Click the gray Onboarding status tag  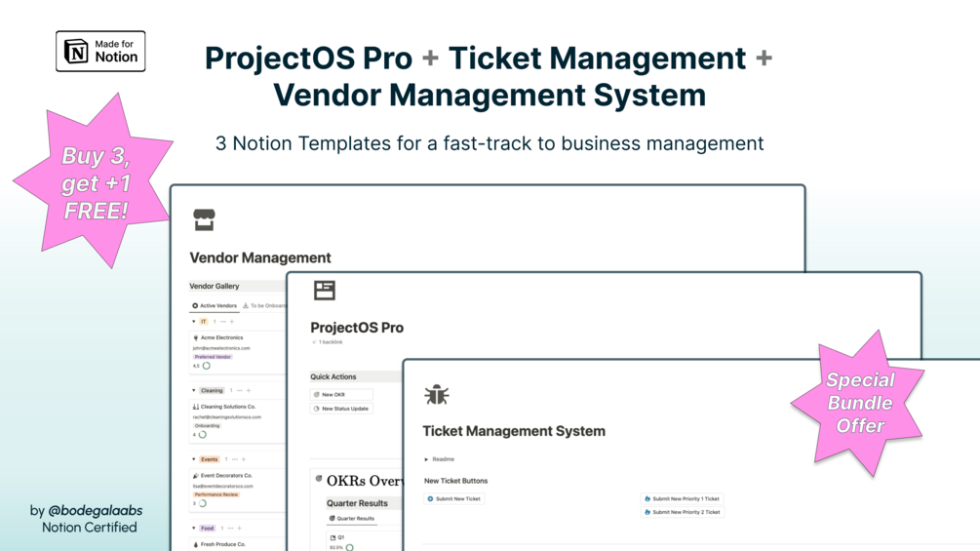(x=207, y=426)
